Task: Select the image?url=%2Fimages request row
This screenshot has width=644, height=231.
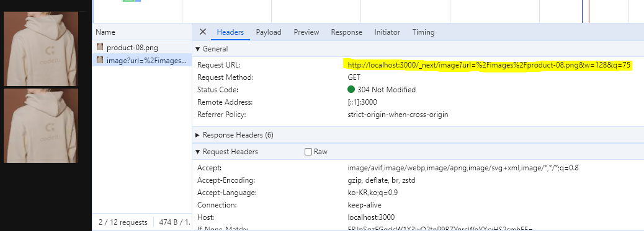Action: 142,60
